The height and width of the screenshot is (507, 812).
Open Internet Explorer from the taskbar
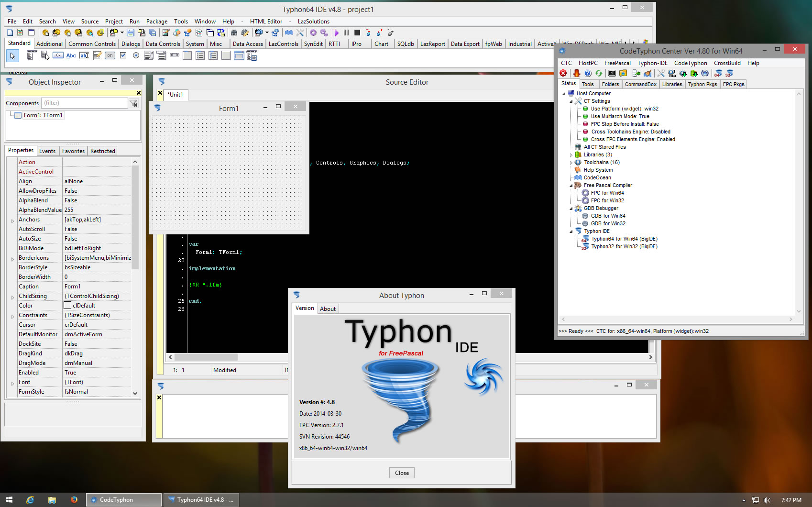[x=30, y=500]
